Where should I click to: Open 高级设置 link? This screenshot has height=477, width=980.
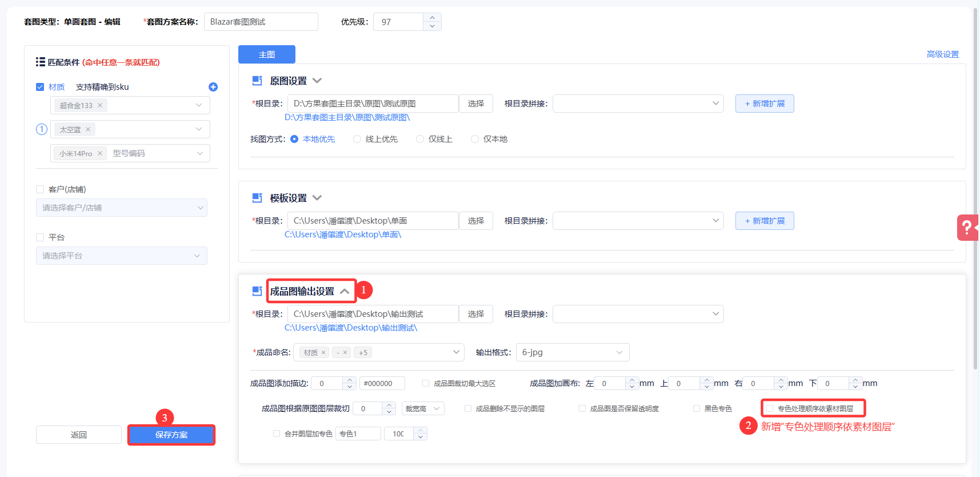click(942, 54)
